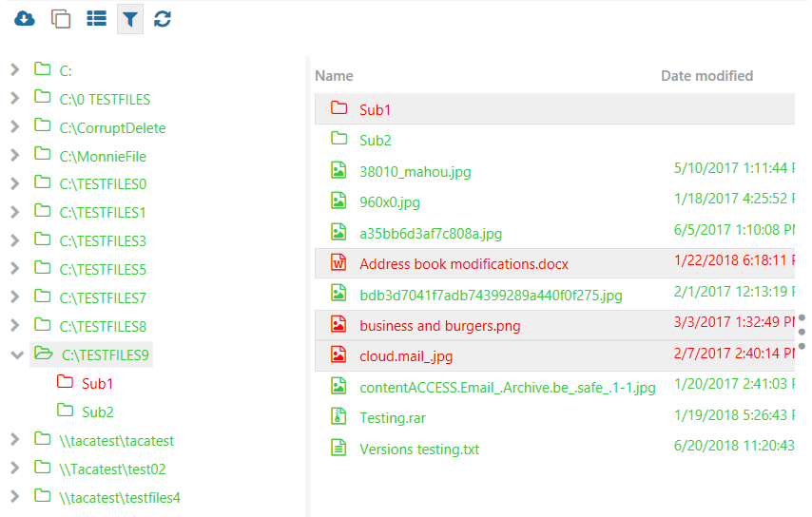
Task: Expand the C:\CorruptDelete folder arrow
Action: point(15,127)
